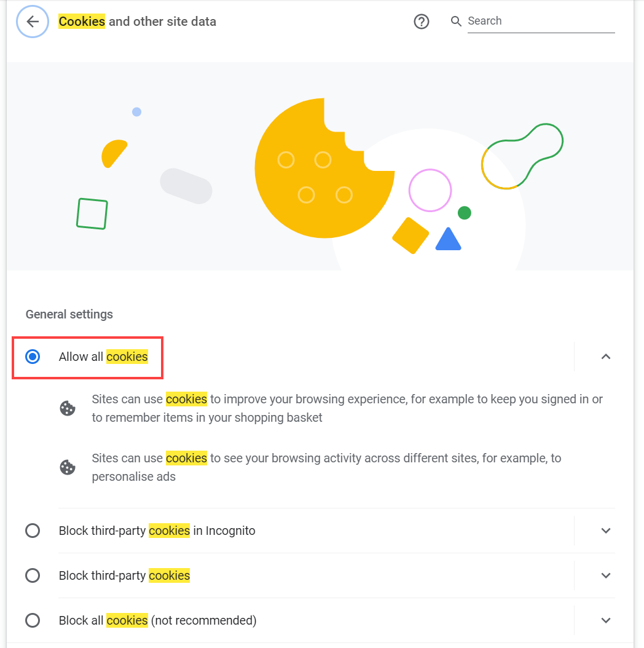Select the Block third-party cookies radio button
Viewport: 644px width, 648px height.
point(33,575)
